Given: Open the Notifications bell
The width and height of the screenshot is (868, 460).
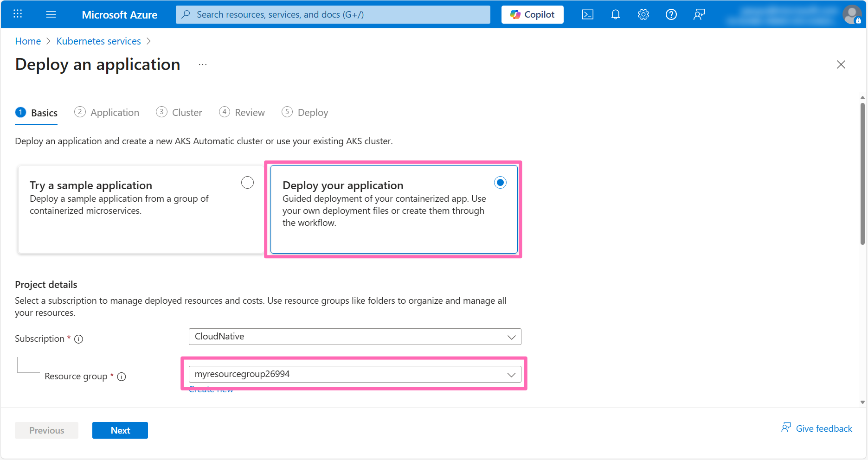Looking at the screenshot, I should tap(615, 14).
